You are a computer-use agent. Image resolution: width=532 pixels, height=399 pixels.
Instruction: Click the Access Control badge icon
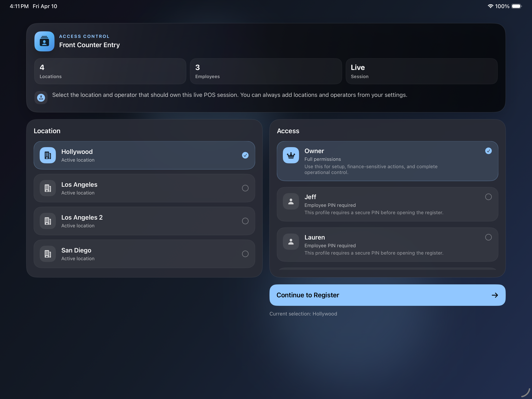(x=44, y=41)
